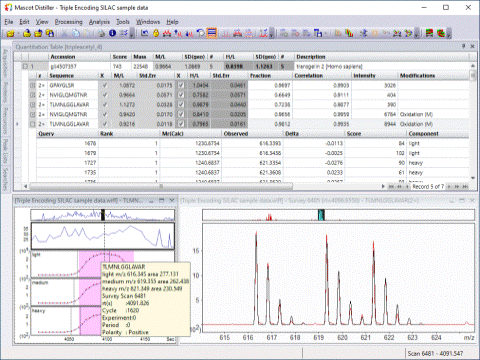This screenshot has width=480, height=360.
Task: Open the dropdown beside new project icon
Action: coord(18,33)
